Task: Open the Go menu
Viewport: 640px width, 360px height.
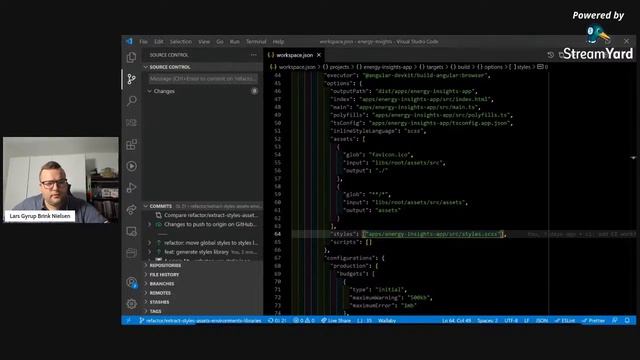Action: [x=220, y=42]
